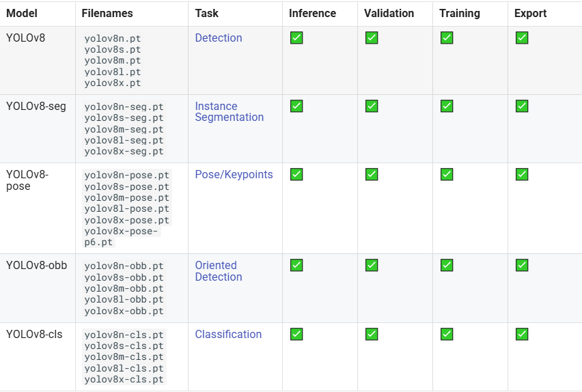Select the yolov8s-seg.pt filename
The image size is (582, 392).
[124, 118]
